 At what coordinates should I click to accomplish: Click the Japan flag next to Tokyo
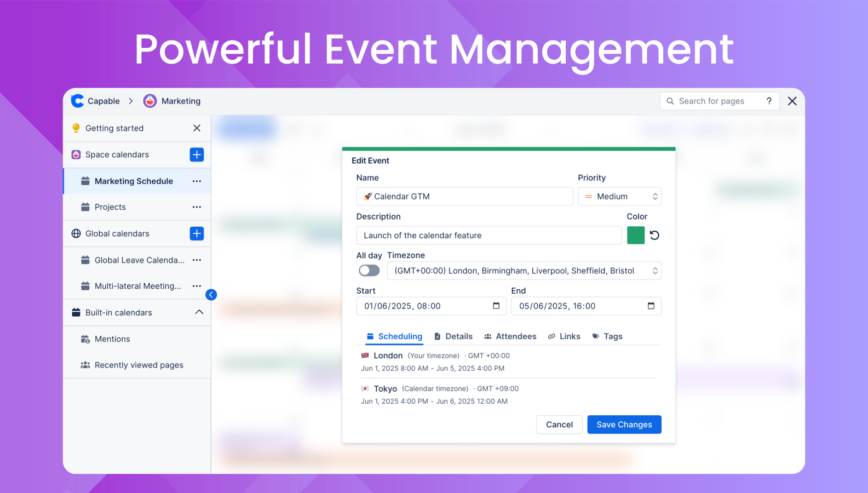coord(365,388)
